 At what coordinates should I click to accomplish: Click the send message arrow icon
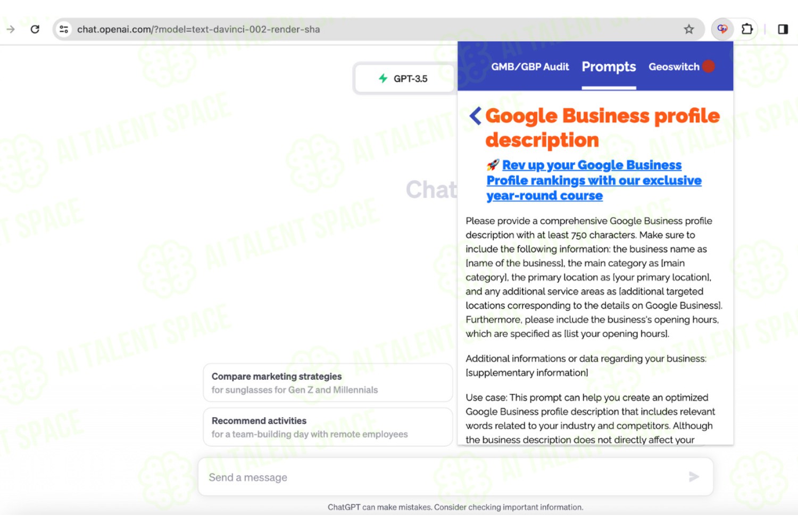pos(694,477)
